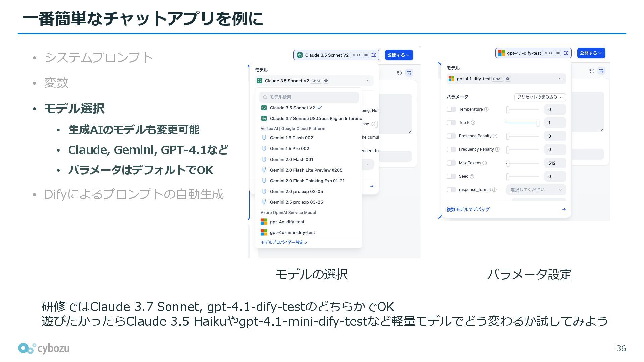Click the refresh icon in the Claude screenshot
Viewport: 644px width, 362px height.
click(399, 73)
